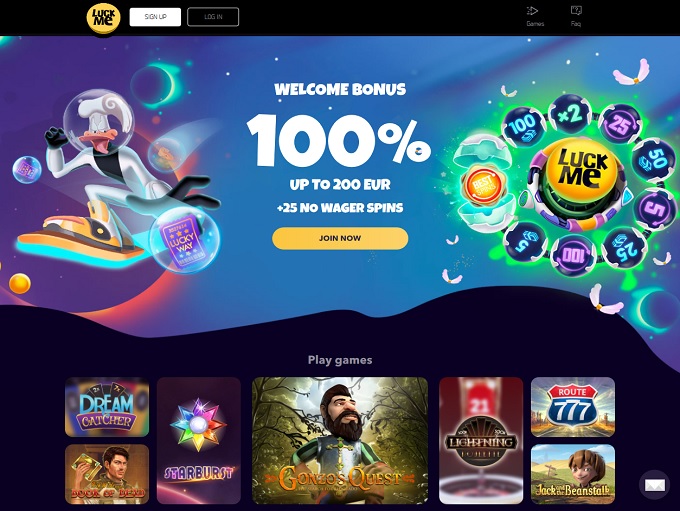Open the Starburst game thumbnail
This screenshot has width=680, height=511.
[199, 441]
